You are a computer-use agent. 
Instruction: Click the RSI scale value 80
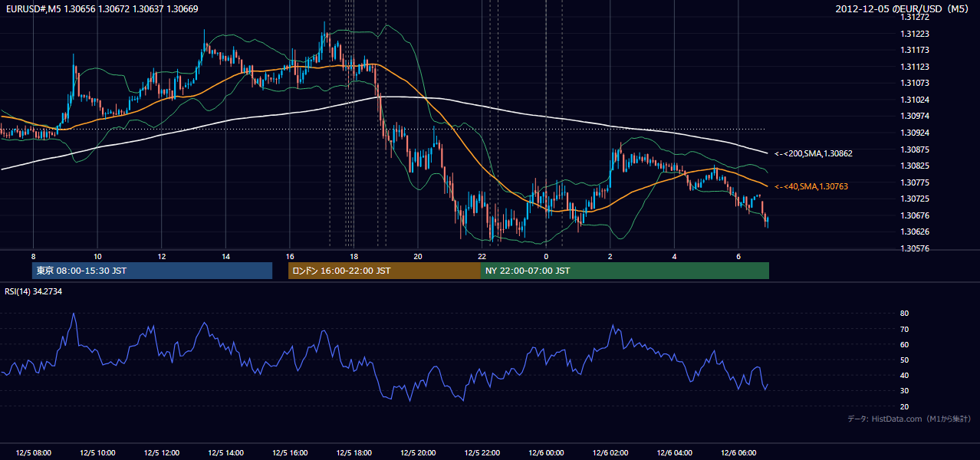coord(905,314)
